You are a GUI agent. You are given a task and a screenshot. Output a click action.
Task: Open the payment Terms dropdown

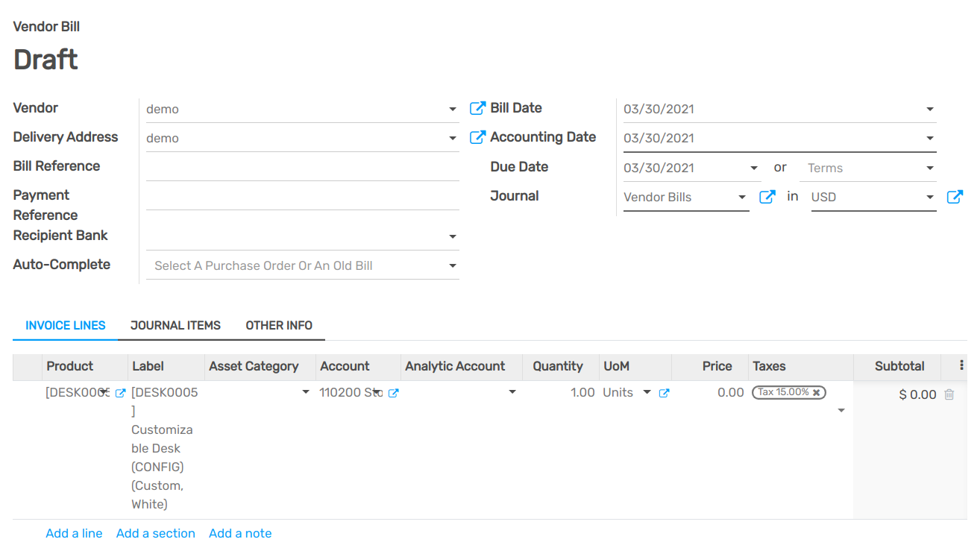pyautogui.click(x=929, y=168)
